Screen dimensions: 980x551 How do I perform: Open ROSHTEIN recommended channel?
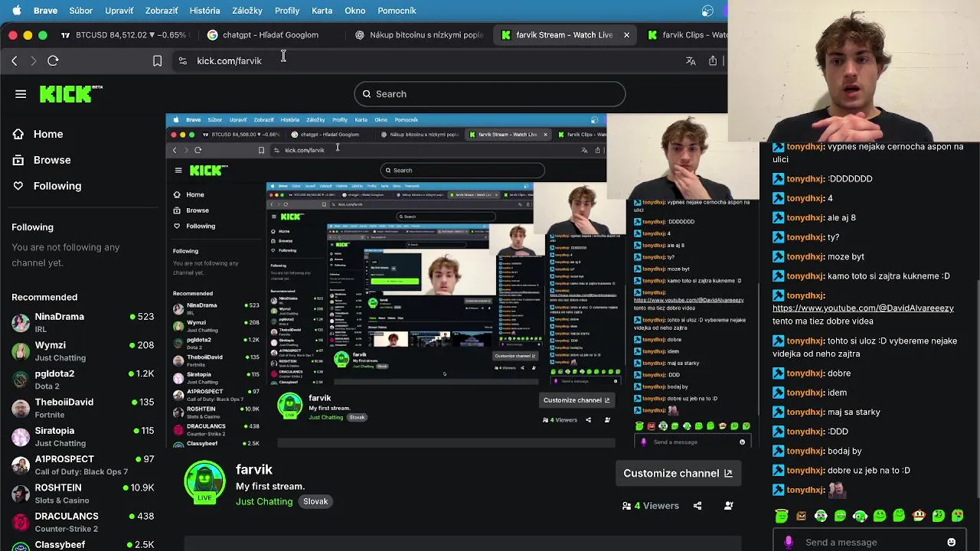pyautogui.click(x=83, y=494)
